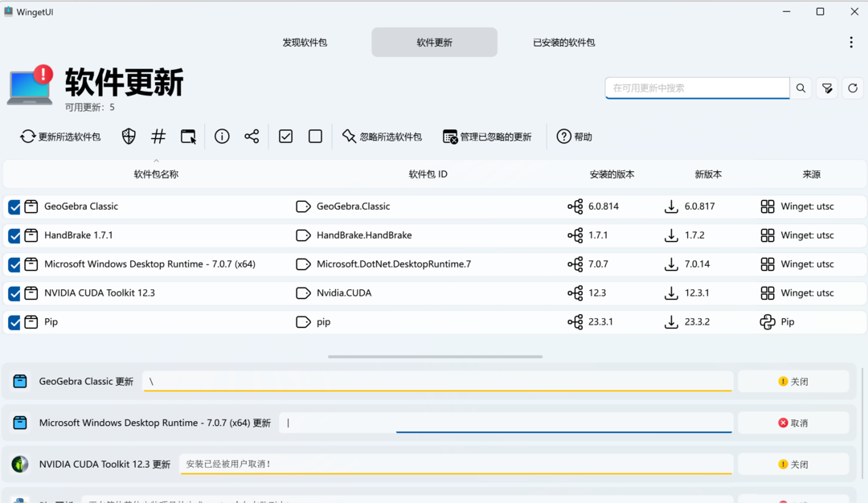Close the NVIDIA CUDA Toolkit update notification
Viewport: 868px width, 503px height.
(x=793, y=464)
